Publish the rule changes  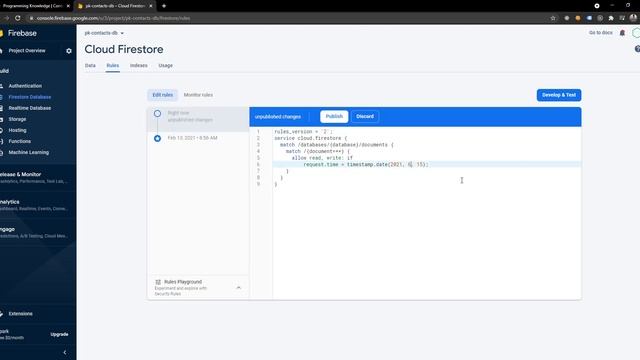click(334, 116)
